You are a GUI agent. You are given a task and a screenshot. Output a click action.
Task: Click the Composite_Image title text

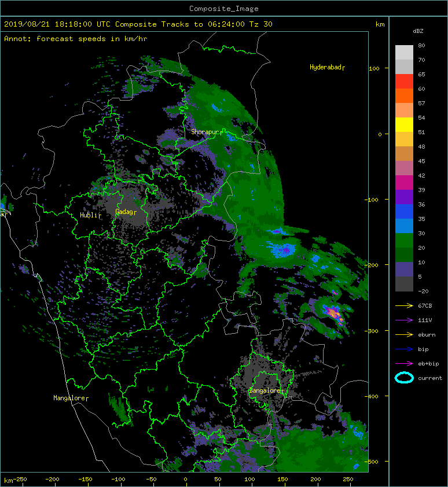coord(224,9)
